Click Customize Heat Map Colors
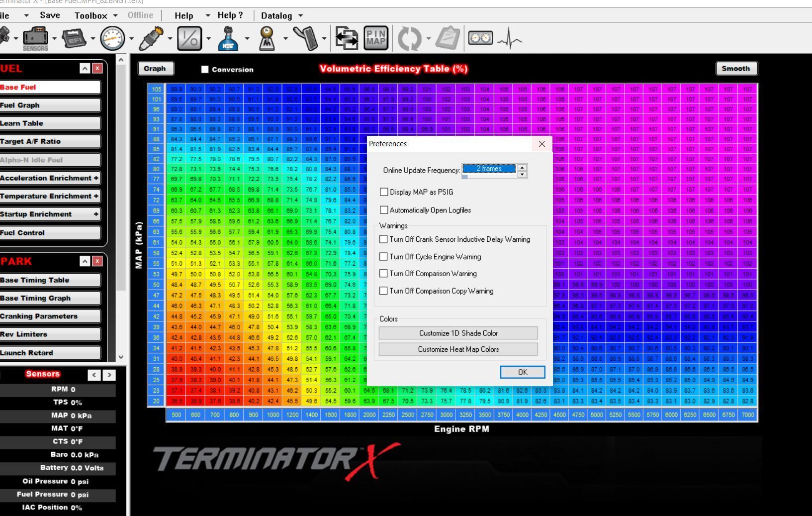This screenshot has width=812, height=516. click(458, 349)
